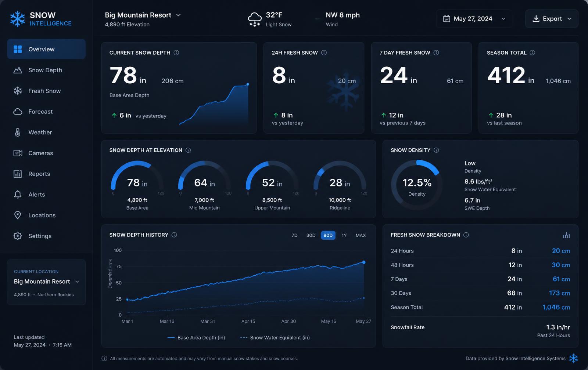Image resolution: width=588 pixels, height=370 pixels.
Task: Click the Export button
Action: click(x=552, y=19)
